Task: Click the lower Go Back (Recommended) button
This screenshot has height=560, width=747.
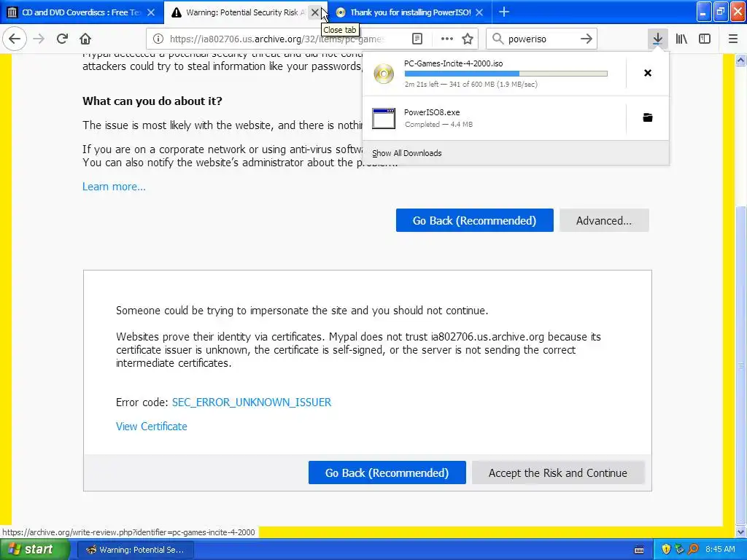Action: tap(387, 472)
